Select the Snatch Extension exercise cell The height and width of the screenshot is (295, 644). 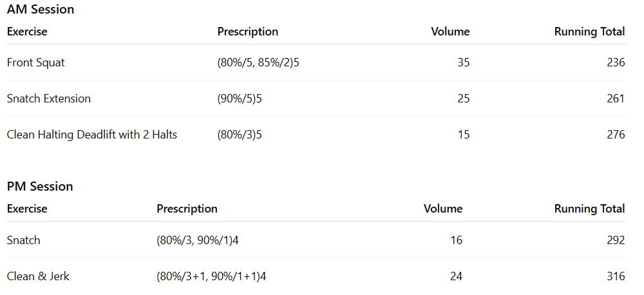(49, 99)
